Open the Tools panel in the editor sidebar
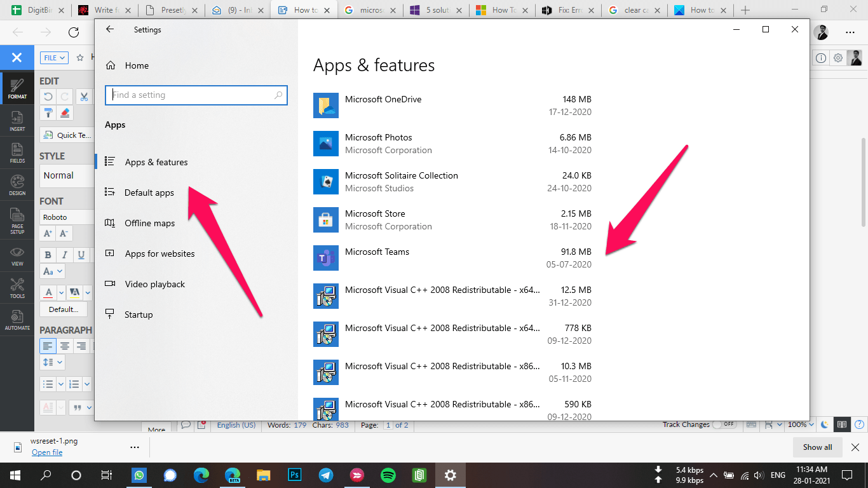This screenshot has height=488, width=868. (x=17, y=288)
